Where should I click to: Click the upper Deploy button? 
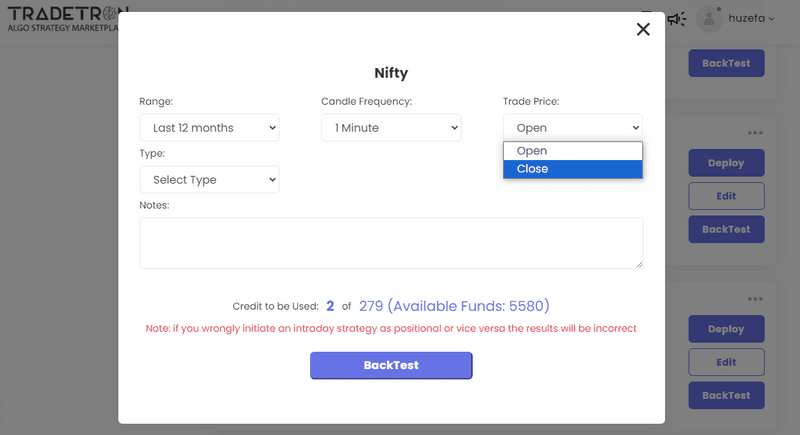726,163
